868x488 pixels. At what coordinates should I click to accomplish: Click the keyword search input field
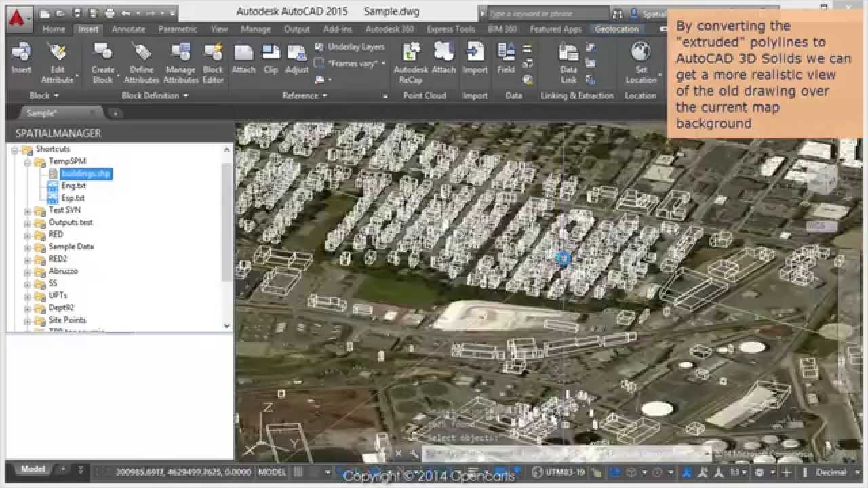pyautogui.click(x=547, y=14)
